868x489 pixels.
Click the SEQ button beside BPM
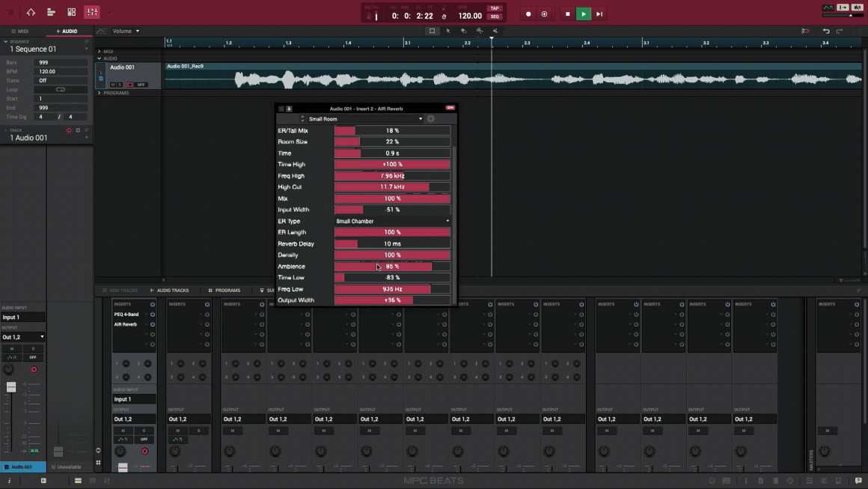495,16
